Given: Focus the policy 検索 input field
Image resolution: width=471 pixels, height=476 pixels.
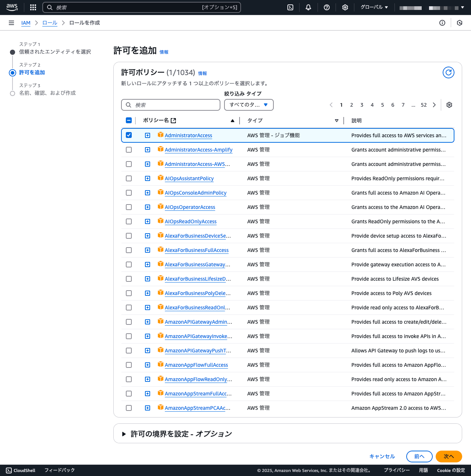Looking at the screenshot, I should (171, 105).
